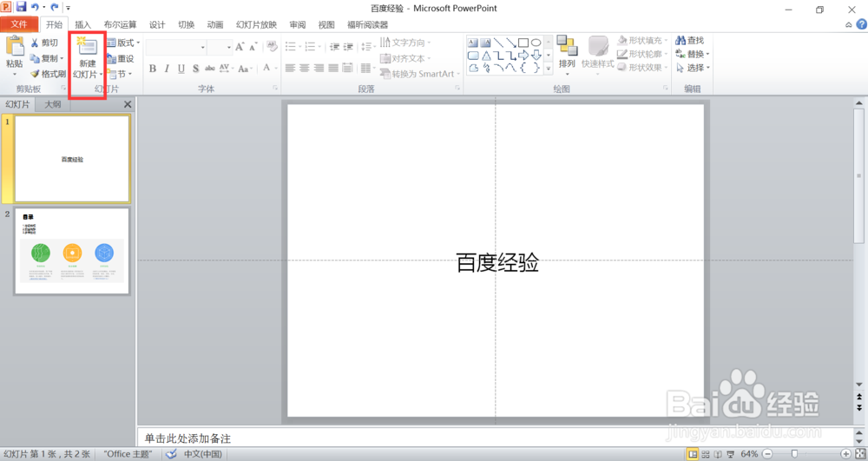Screen dimensions: 868x461
Task: Choose the isosceles triangle shape
Action: (x=486, y=56)
